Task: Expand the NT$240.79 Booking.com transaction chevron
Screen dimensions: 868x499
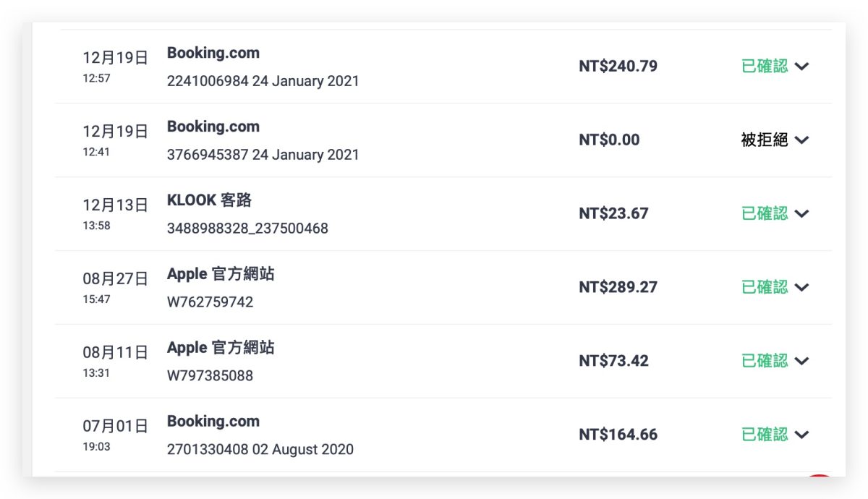Action: click(801, 67)
